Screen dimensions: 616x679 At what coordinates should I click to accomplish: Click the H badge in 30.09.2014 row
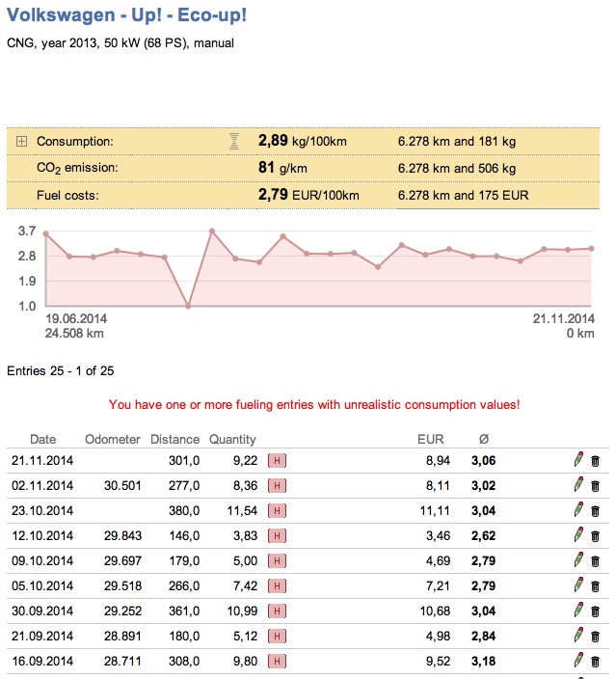point(277,611)
